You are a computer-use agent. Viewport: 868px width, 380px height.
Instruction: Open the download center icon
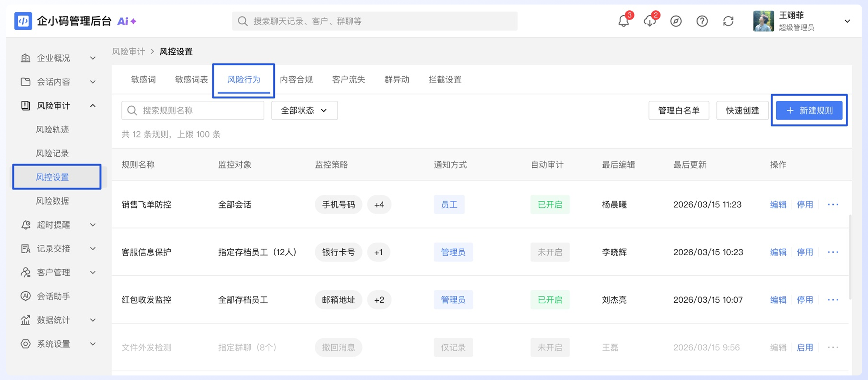pos(649,21)
